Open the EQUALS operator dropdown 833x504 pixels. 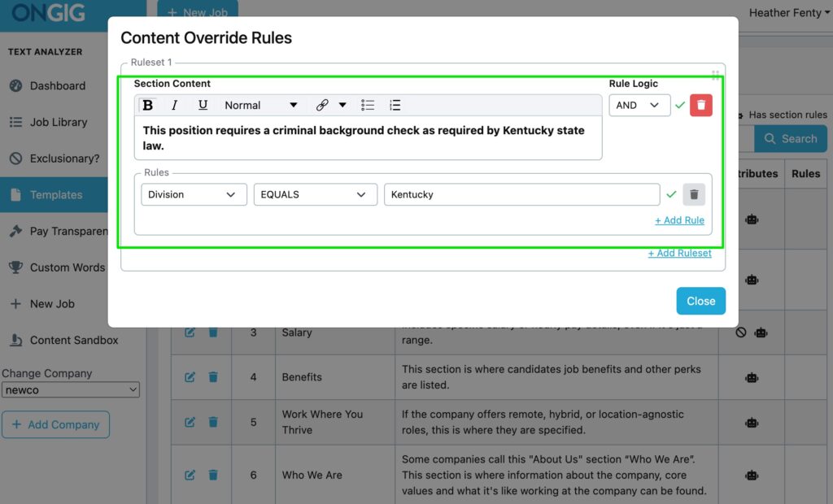click(x=315, y=194)
